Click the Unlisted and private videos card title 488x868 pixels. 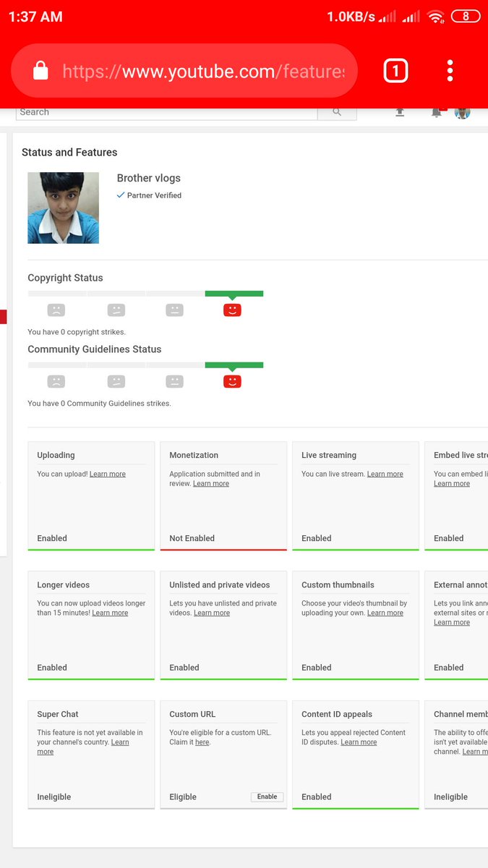point(220,584)
